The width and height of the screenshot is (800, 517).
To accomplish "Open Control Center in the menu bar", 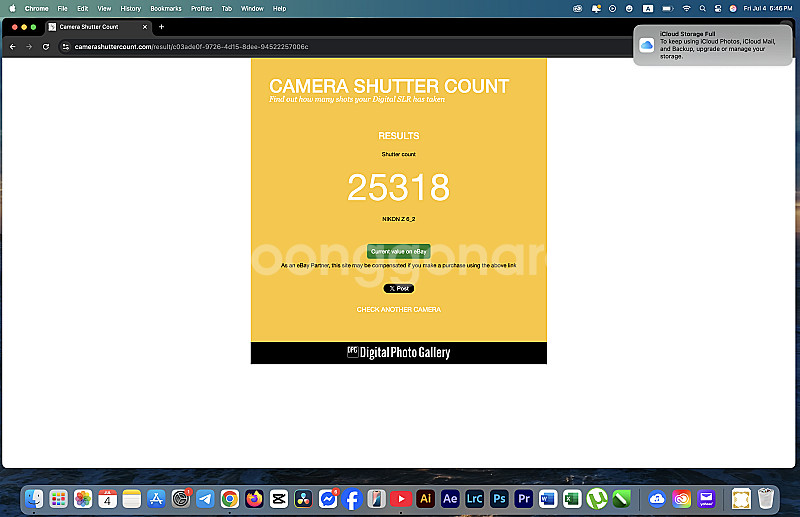I will [x=718, y=9].
